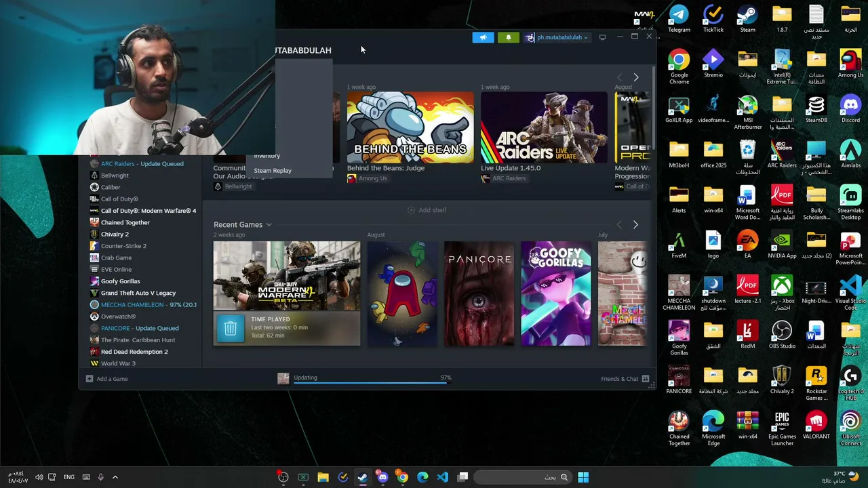Open the Friends & Chat icon
The height and width of the screenshot is (488, 868).
click(646, 379)
